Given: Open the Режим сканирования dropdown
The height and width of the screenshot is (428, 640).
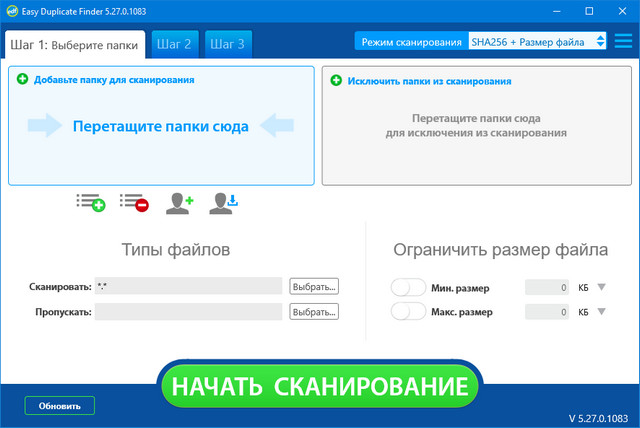Looking at the screenshot, I should [537, 41].
